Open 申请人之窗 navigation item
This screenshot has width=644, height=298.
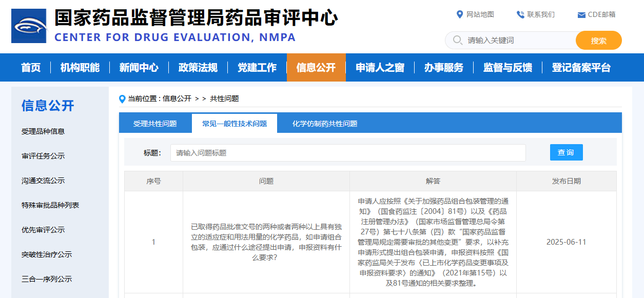[380, 67]
